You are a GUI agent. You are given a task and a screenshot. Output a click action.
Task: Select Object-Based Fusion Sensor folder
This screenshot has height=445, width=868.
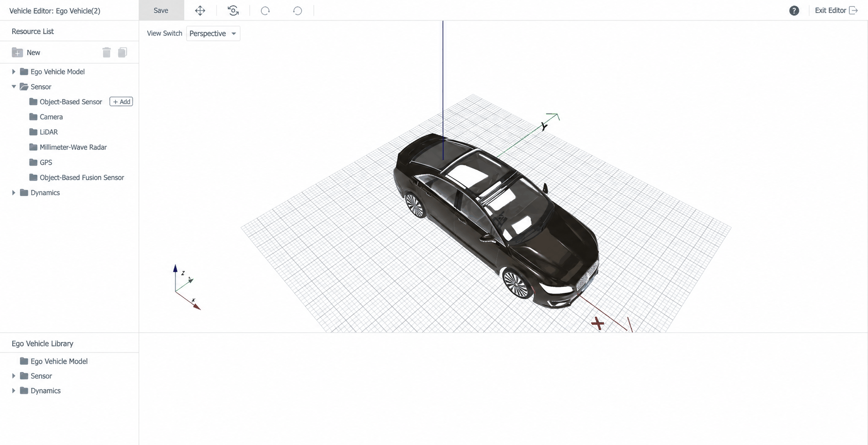pyautogui.click(x=77, y=177)
